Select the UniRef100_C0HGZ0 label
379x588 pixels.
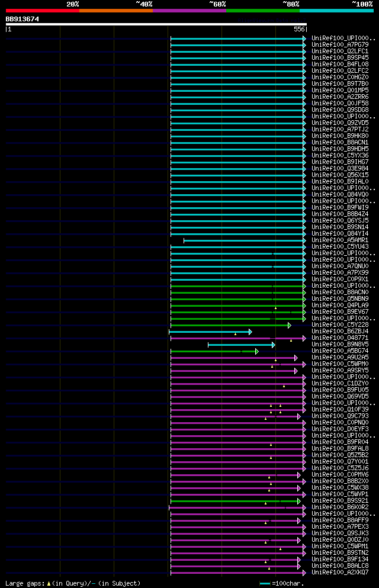[x=340, y=77]
